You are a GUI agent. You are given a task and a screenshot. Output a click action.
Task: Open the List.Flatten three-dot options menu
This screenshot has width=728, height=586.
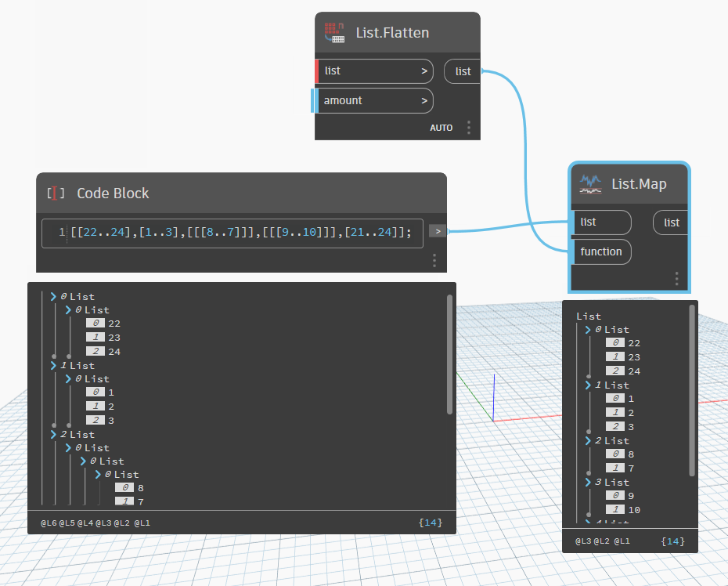tap(468, 127)
